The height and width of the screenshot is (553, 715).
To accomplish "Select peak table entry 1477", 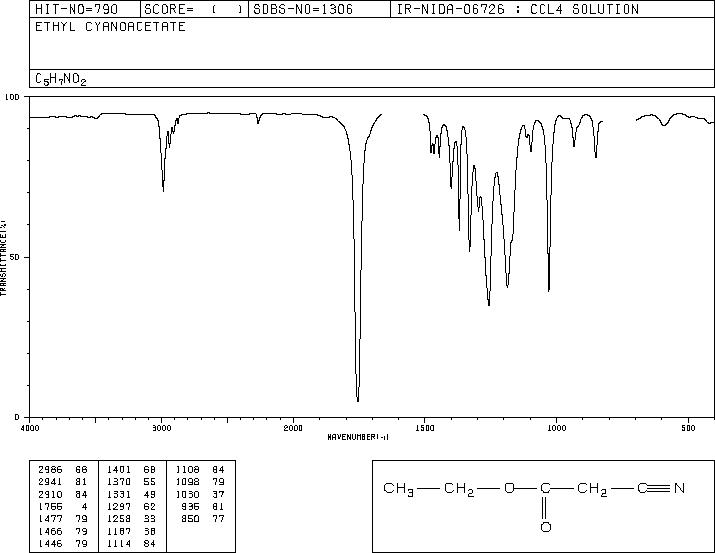I will coord(50,519).
